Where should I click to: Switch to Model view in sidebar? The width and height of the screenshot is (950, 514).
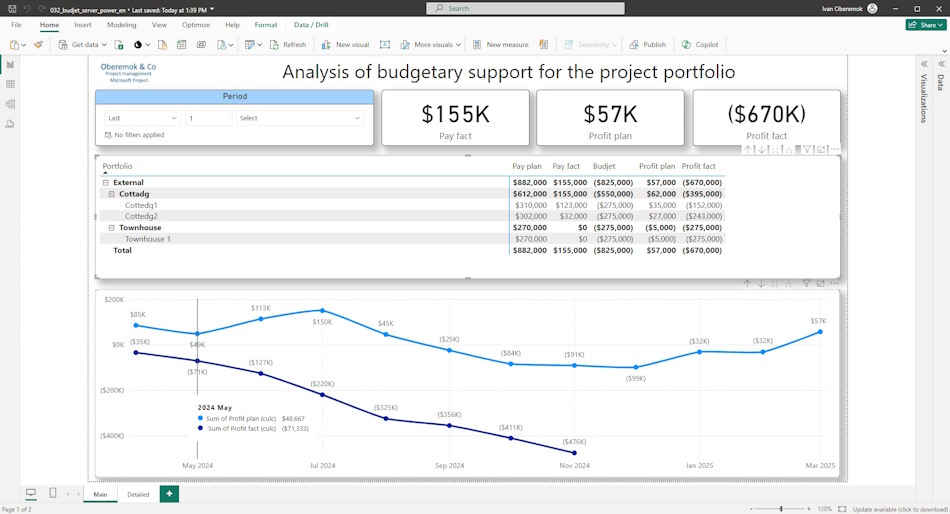coord(10,104)
